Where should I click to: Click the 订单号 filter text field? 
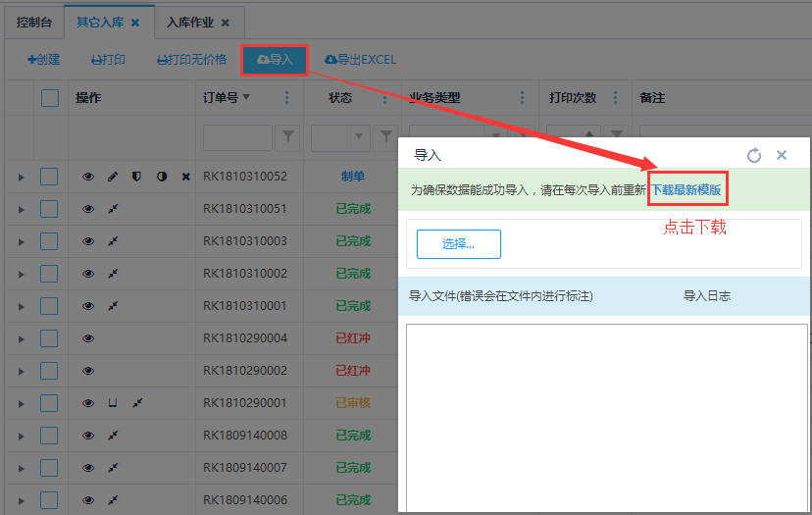coord(237,137)
